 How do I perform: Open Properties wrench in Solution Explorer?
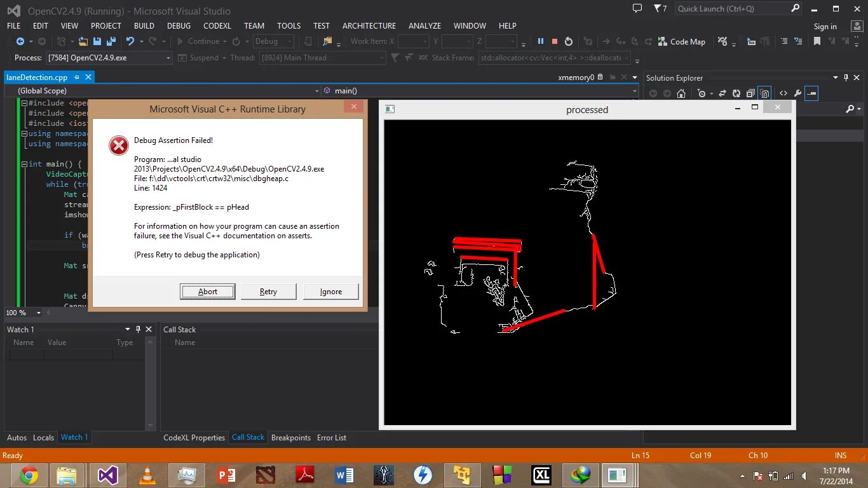click(797, 93)
